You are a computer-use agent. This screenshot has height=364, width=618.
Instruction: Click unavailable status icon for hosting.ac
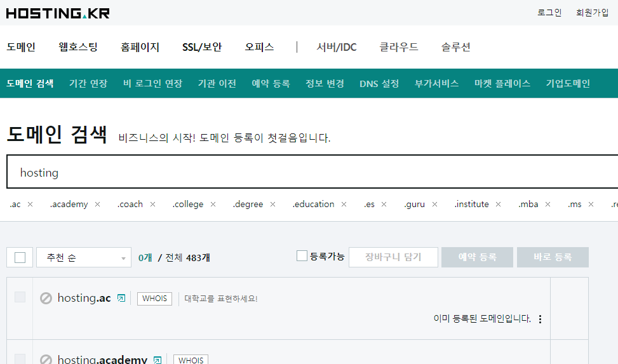(46, 298)
